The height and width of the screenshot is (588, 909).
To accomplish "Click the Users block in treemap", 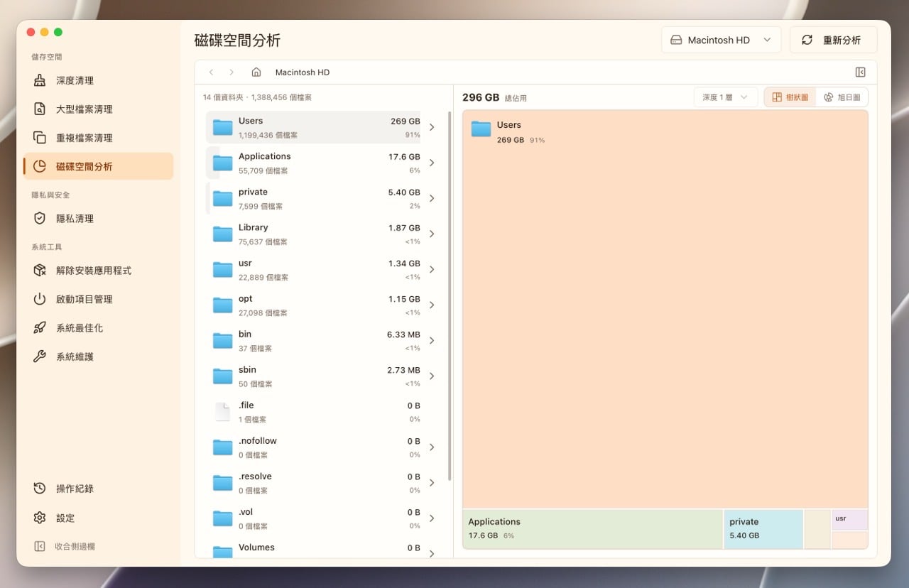I will tap(665, 309).
